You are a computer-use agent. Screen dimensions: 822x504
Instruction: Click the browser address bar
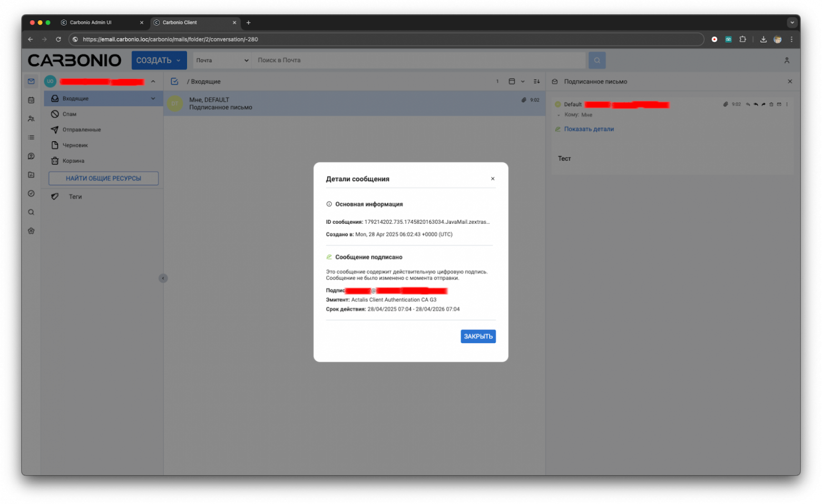[x=387, y=39]
